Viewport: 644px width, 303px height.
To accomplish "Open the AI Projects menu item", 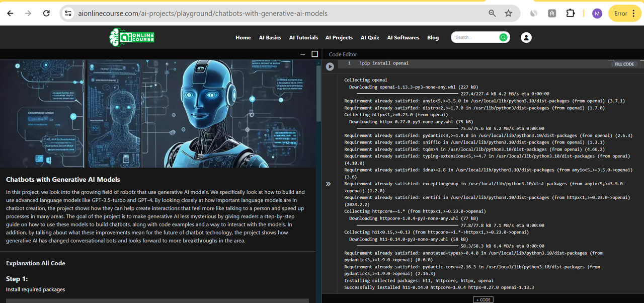I will (x=339, y=37).
